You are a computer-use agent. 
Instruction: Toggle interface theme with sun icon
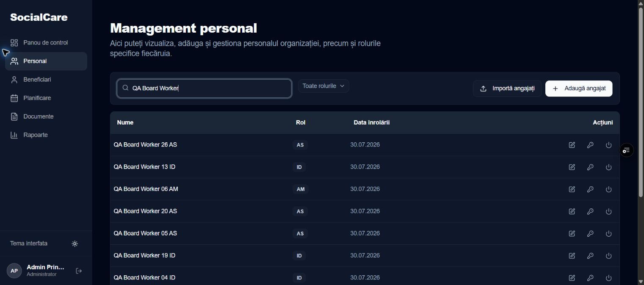tap(75, 244)
